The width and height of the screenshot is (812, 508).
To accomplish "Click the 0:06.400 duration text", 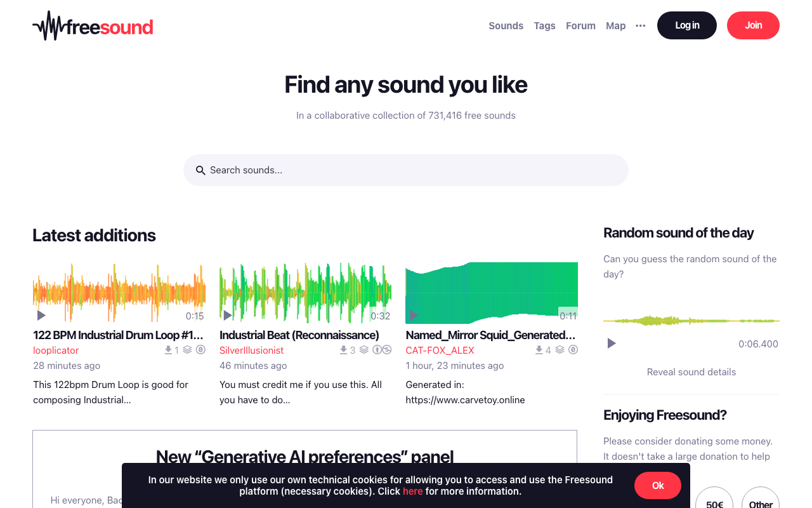I will coord(758,344).
